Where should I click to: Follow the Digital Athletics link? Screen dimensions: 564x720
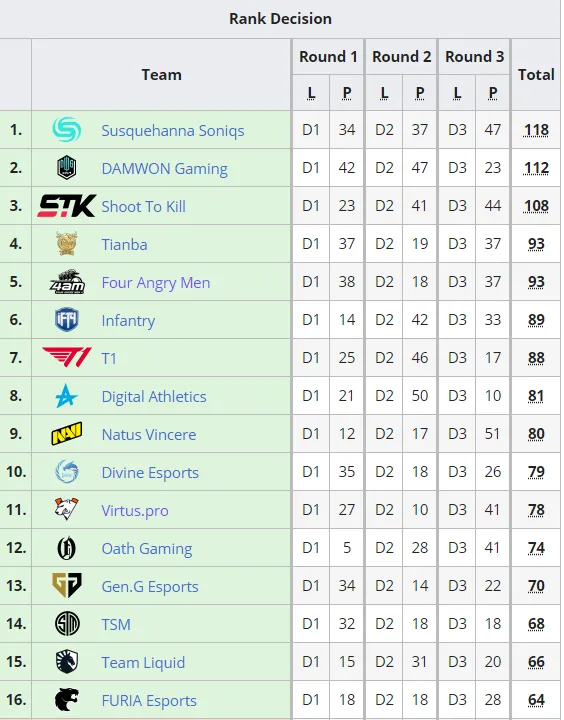point(154,397)
